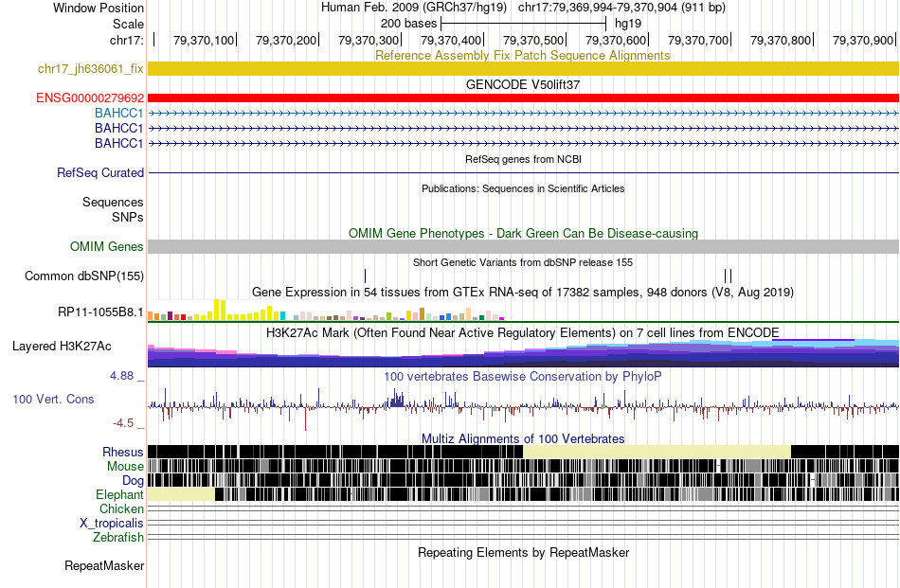Click the Repeating Elements by RepeatMasker title
900x588 pixels.
pos(523,552)
